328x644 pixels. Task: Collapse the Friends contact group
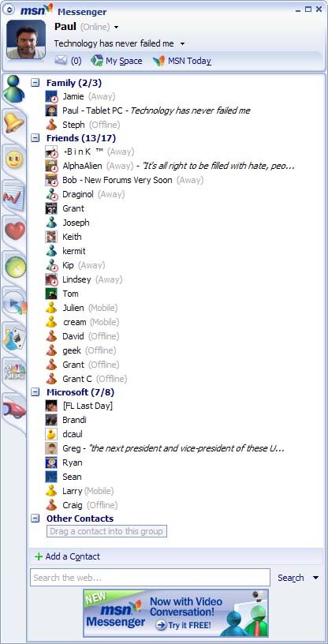tap(35, 138)
